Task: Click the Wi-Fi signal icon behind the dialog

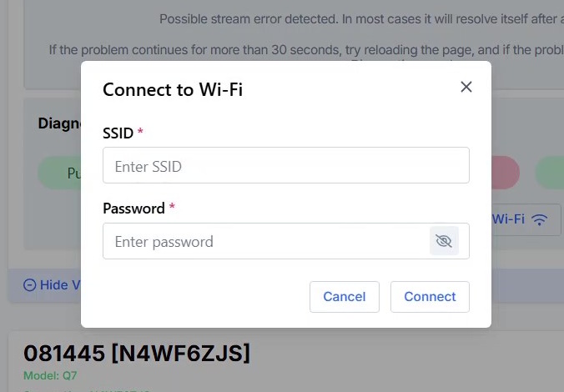Action: pos(540,219)
